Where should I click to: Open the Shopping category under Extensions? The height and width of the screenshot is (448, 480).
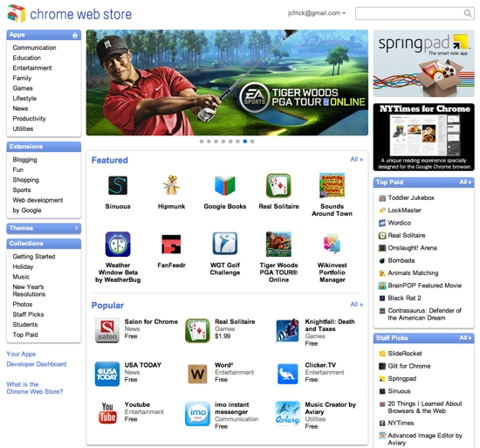tap(25, 180)
